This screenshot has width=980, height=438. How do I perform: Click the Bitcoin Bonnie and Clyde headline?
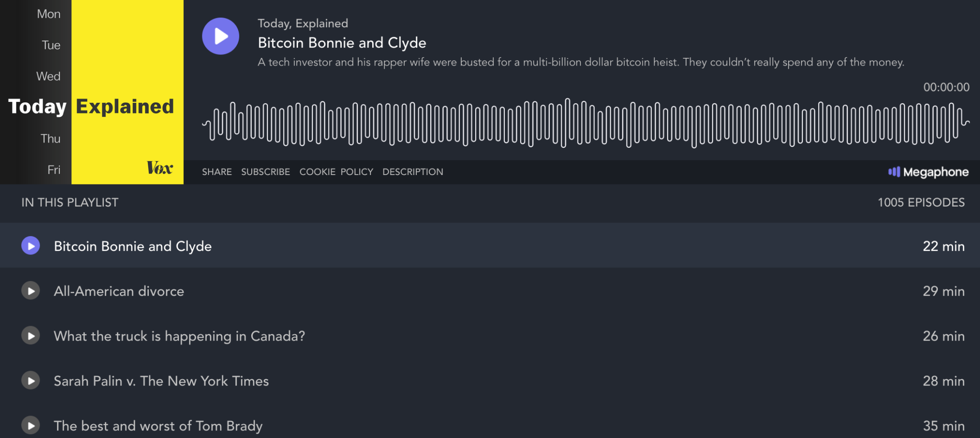point(342,43)
